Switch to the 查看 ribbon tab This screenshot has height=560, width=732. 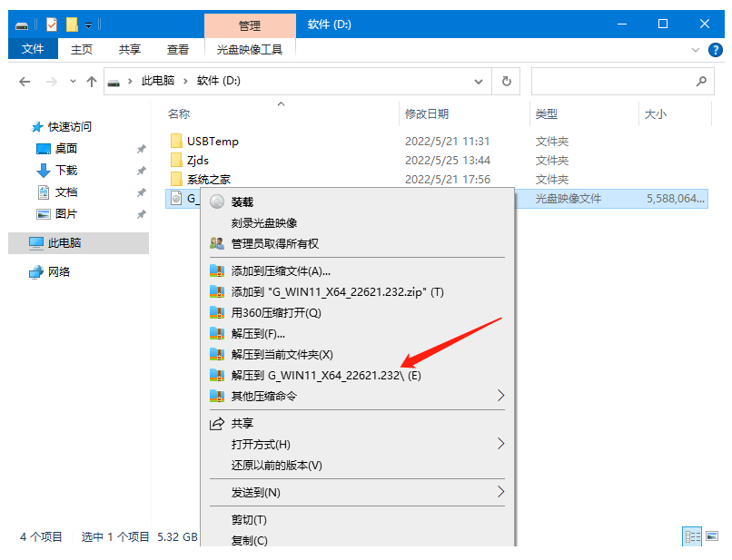pyautogui.click(x=178, y=49)
